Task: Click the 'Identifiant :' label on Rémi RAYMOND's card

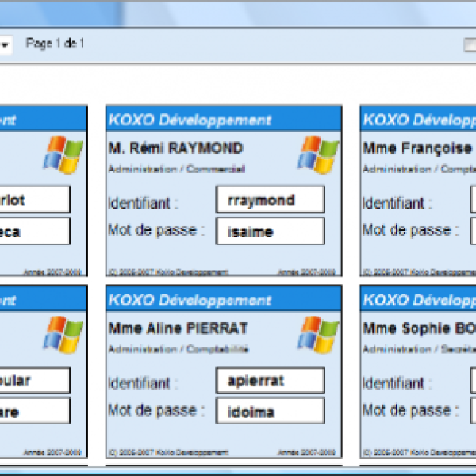Action: tap(143, 203)
